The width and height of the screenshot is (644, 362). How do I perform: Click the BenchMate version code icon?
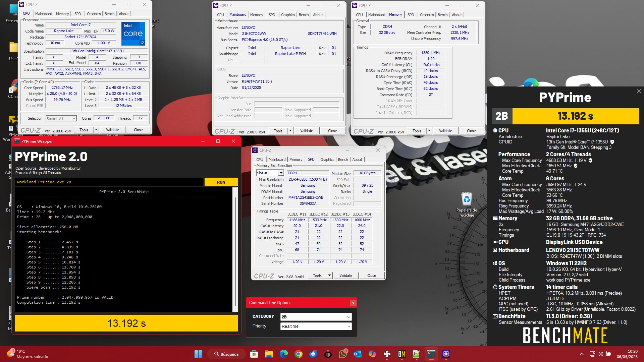click(x=495, y=316)
